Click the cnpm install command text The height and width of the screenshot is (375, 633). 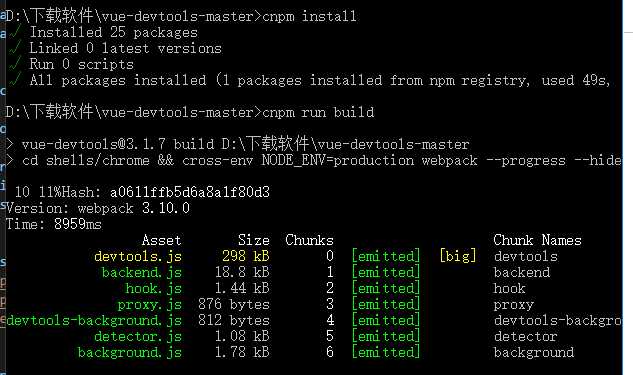(309, 16)
